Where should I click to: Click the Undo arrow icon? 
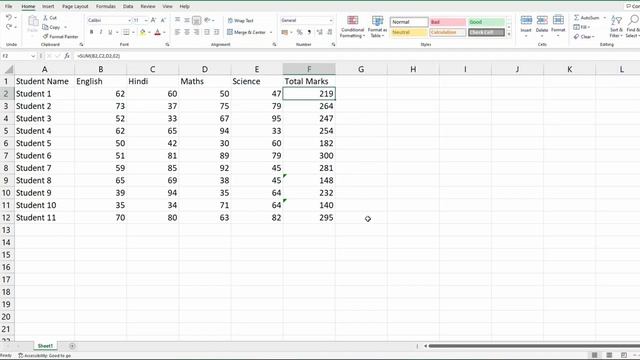9,18
